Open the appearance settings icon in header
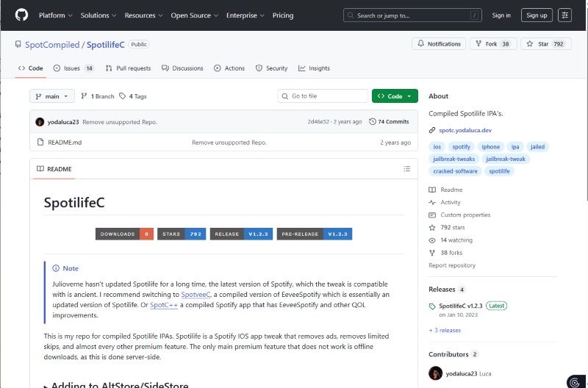Viewport: 588px width, 388px height. (564, 15)
